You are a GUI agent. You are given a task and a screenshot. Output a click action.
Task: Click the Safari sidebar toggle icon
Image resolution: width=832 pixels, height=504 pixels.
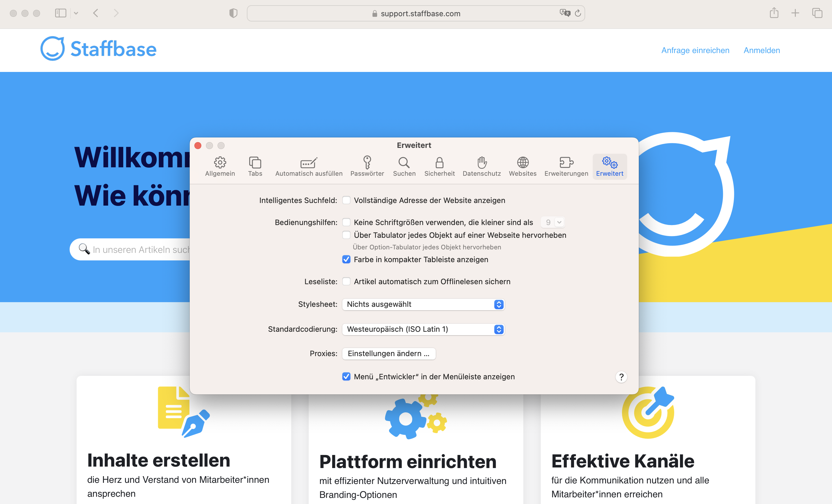[60, 13]
